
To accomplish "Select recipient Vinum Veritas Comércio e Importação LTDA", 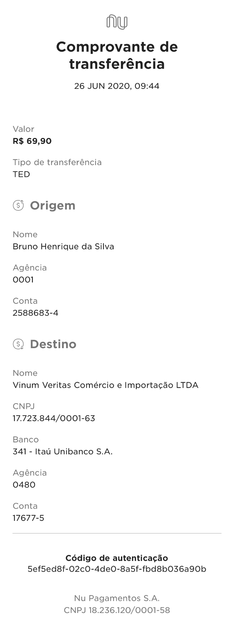I will (x=105, y=385).
